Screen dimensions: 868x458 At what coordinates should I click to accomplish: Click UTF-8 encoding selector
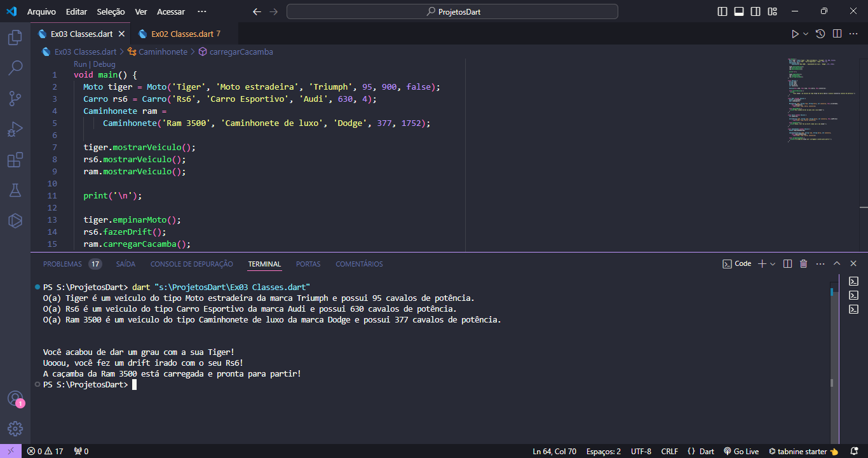[641, 451]
